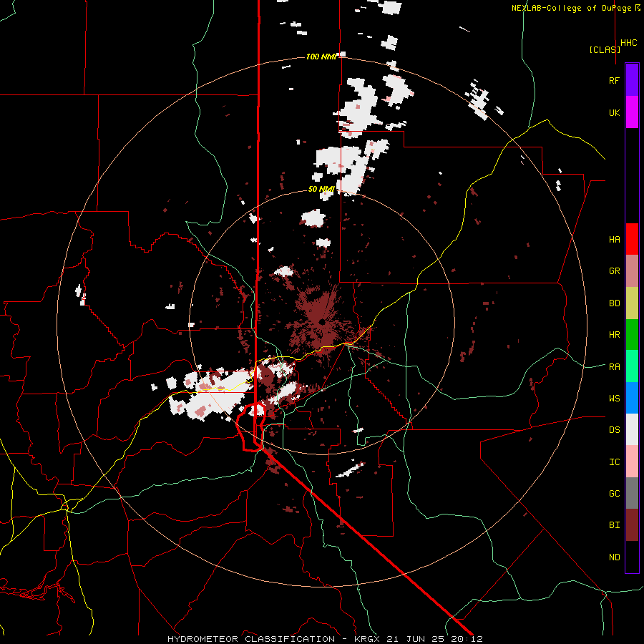Click the RF purple legend swatch
Screen dimensions: 644x644
tap(632, 80)
